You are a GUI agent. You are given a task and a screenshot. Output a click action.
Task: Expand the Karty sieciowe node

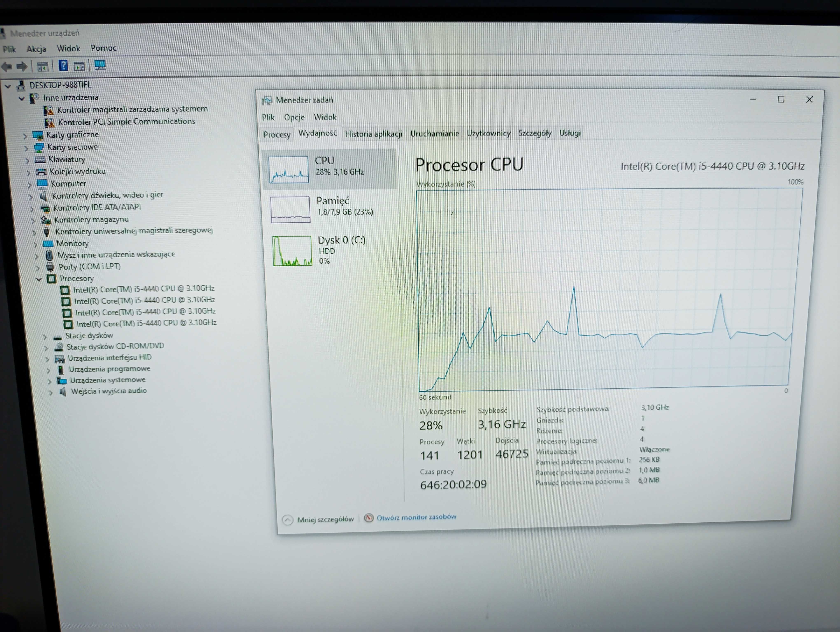(x=26, y=148)
